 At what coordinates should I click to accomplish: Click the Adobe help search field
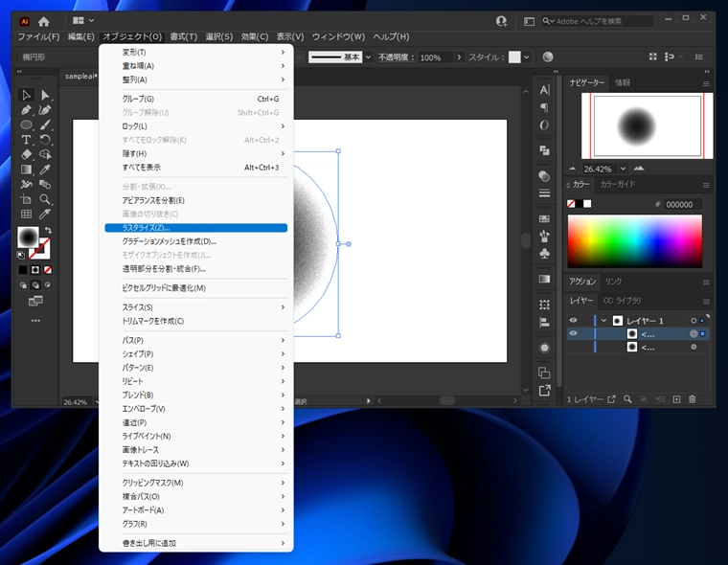tap(598, 21)
